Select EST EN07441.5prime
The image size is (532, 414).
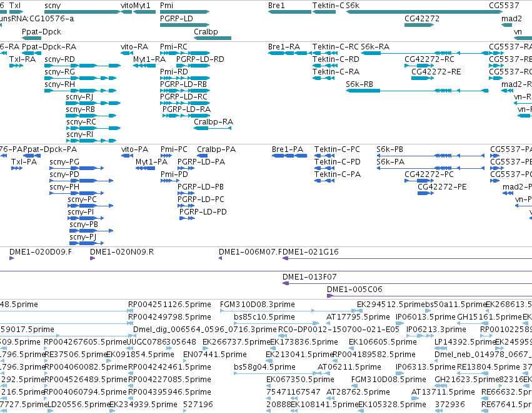(214, 354)
